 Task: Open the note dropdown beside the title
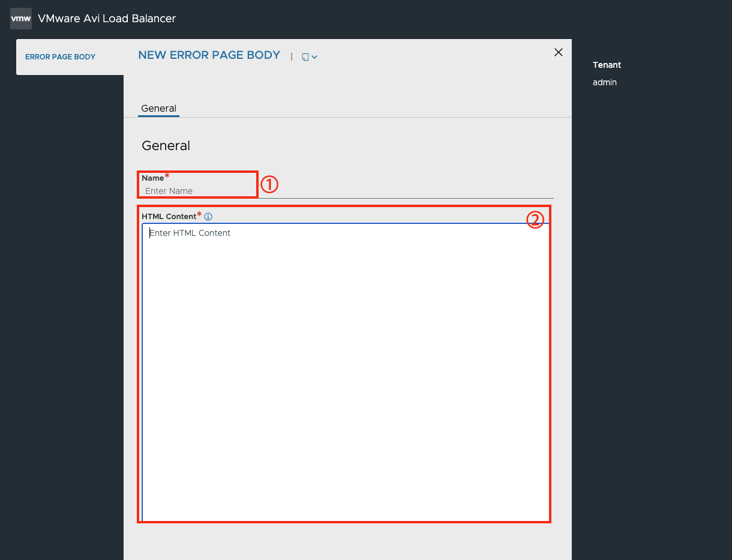click(x=310, y=57)
